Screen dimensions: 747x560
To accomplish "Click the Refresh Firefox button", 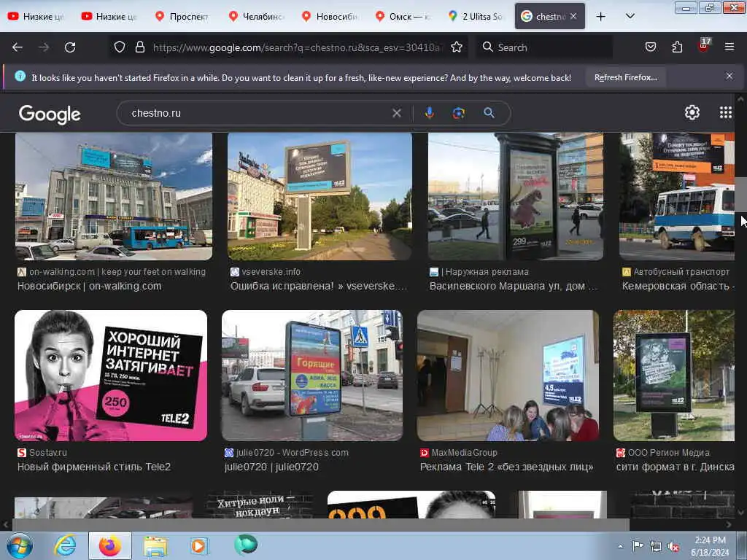I will pyautogui.click(x=625, y=77).
